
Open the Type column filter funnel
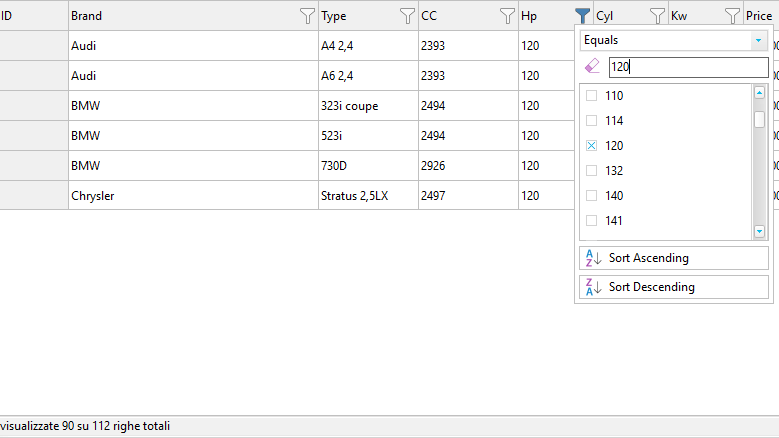coord(407,16)
